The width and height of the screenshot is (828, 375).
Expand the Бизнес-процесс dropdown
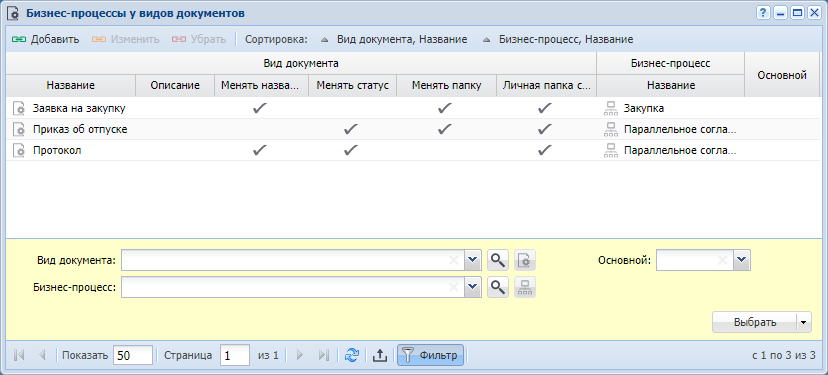(473, 287)
